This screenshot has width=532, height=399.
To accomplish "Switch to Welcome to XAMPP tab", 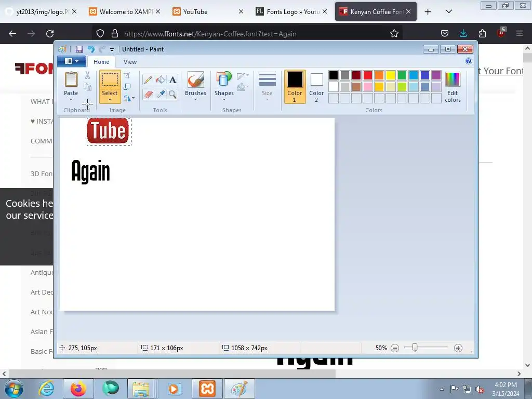I will (124, 11).
